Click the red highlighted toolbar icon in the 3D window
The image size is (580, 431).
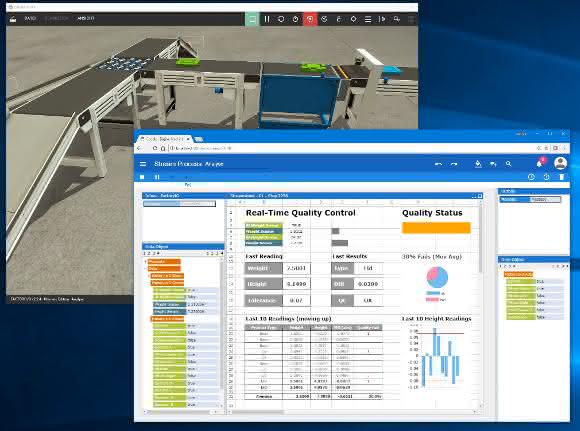[x=310, y=19]
